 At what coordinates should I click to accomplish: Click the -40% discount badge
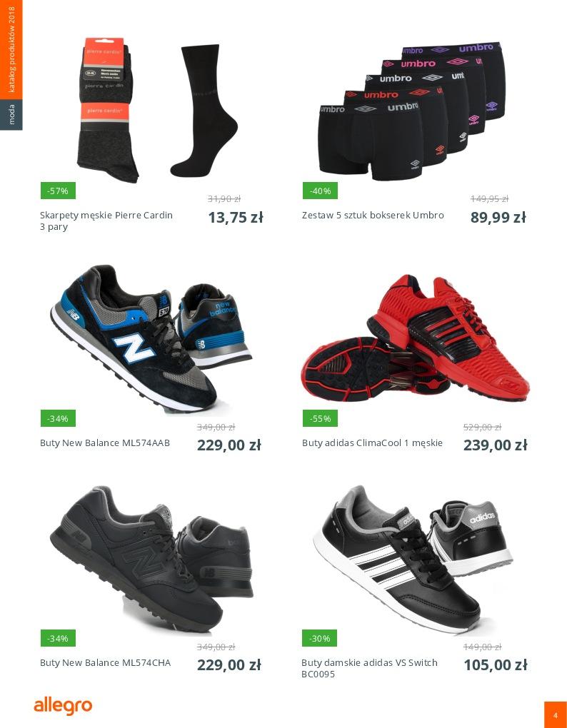point(320,191)
